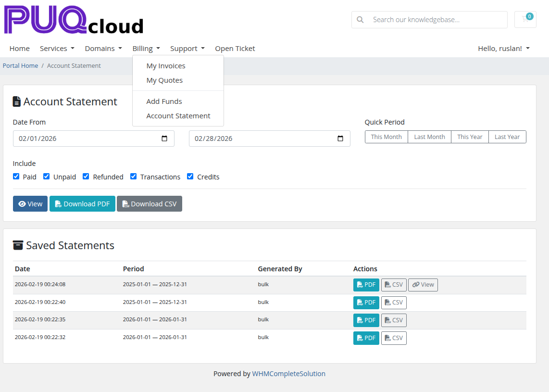549x392 pixels.
Task: Open the shopping cart icon
Action: pyautogui.click(x=525, y=20)
